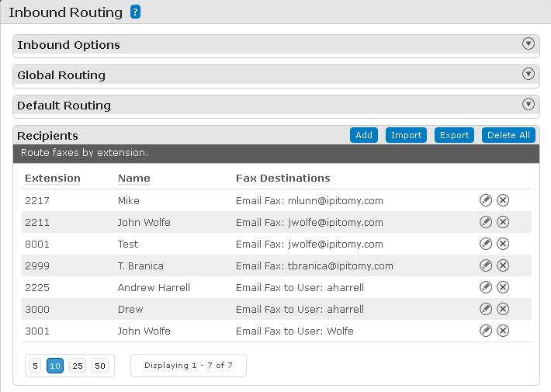Viewport: 551px width, 392px height.
Task: Edit the extension 8001 Test recipient
Action: click(486, 244)
